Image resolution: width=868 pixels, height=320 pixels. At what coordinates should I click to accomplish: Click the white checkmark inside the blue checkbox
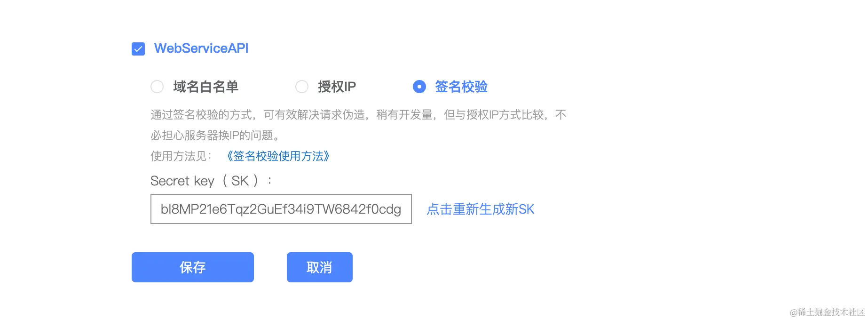coord(138,49)
